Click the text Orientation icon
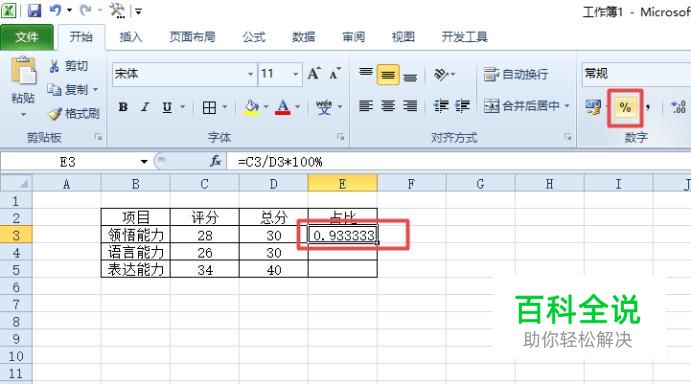Image resolution: width=691 pixels, height=384 pixels. (442, 74)
